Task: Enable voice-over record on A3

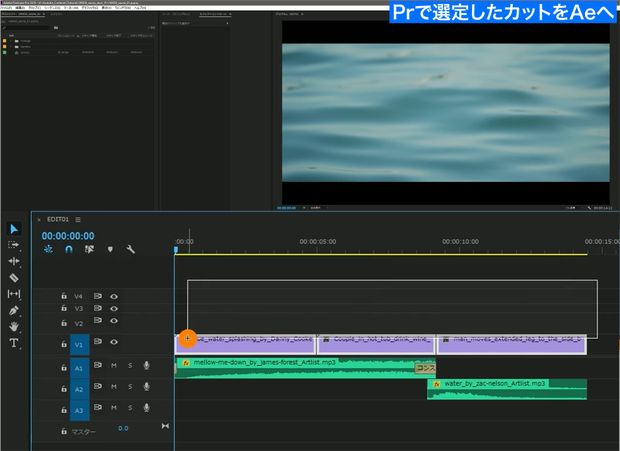Action: click(146, 408)
